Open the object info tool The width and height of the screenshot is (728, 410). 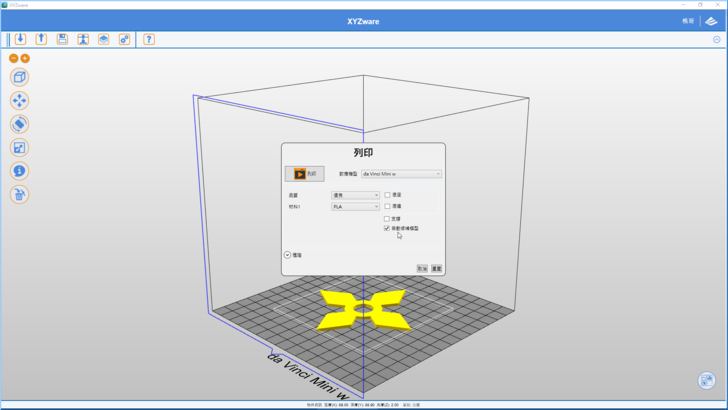click(x=20, y=171)
